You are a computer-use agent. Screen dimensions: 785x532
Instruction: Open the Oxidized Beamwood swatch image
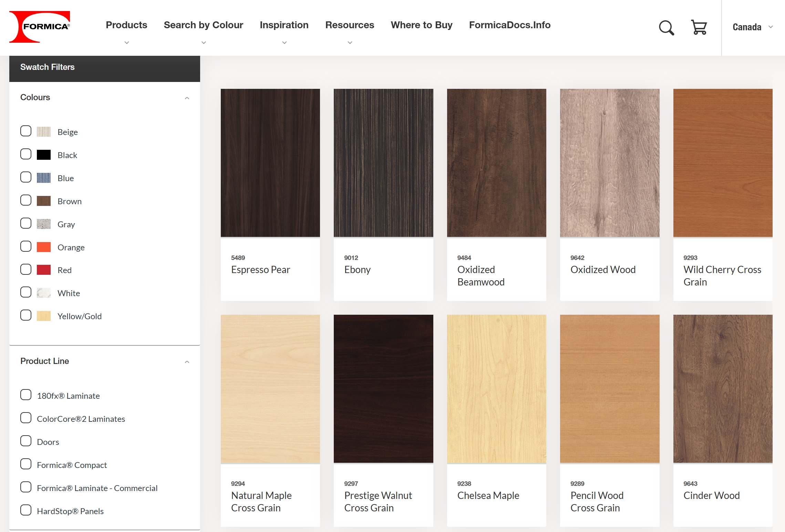(x=497, y=163)
